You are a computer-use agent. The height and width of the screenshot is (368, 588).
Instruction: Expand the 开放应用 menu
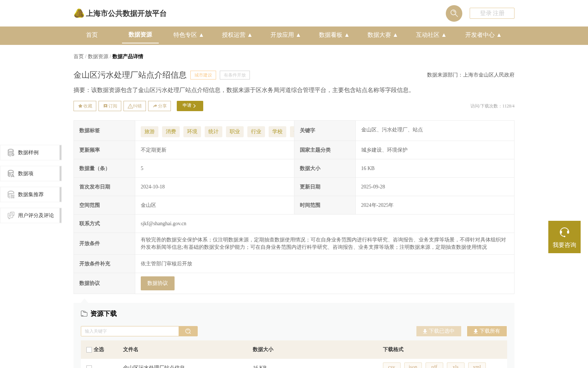pyautogui.click(x=285, y=35)
